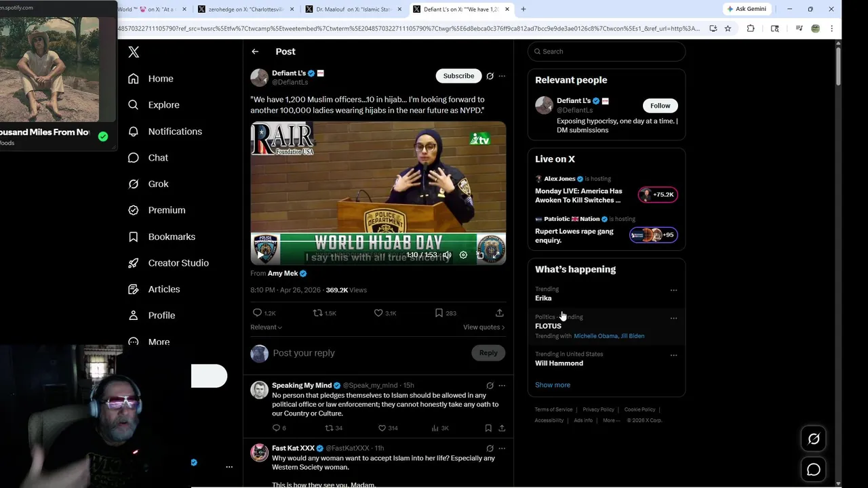Image resolution: width=868 pixels, height=488 pixels.
Task: Open options for Erika trend
Action: click(x=673, y=290)
